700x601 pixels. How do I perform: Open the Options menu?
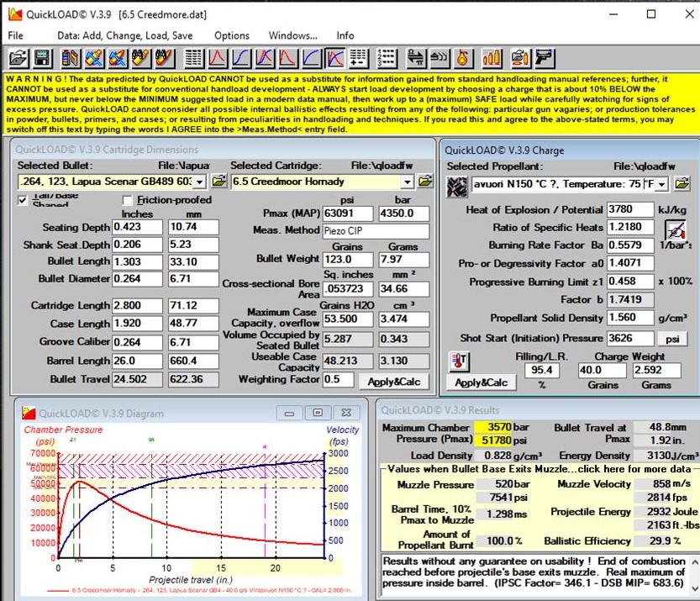pyautogui.click(x=232, y=35)
